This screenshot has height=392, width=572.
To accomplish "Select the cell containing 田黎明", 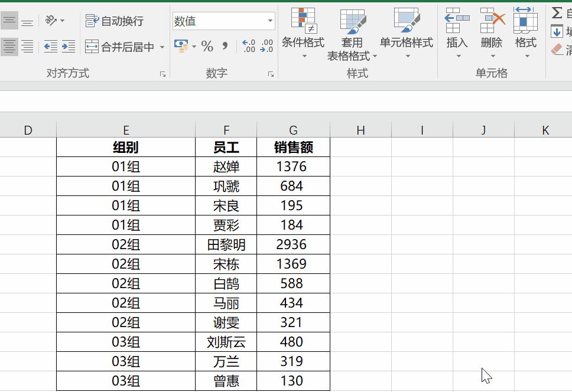I will (226, 244).
